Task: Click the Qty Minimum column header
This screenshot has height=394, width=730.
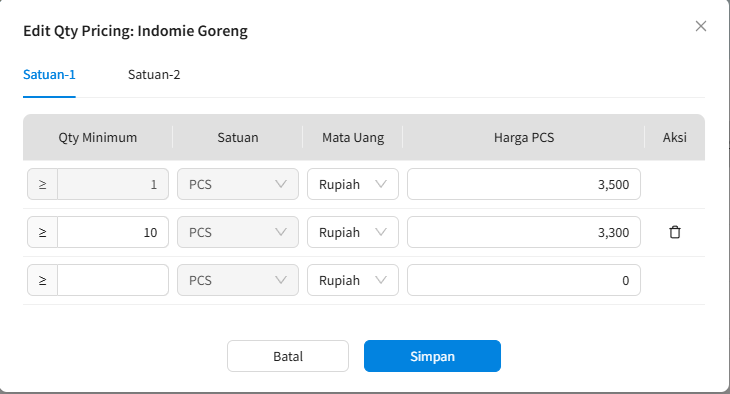Action: [98, 137]
